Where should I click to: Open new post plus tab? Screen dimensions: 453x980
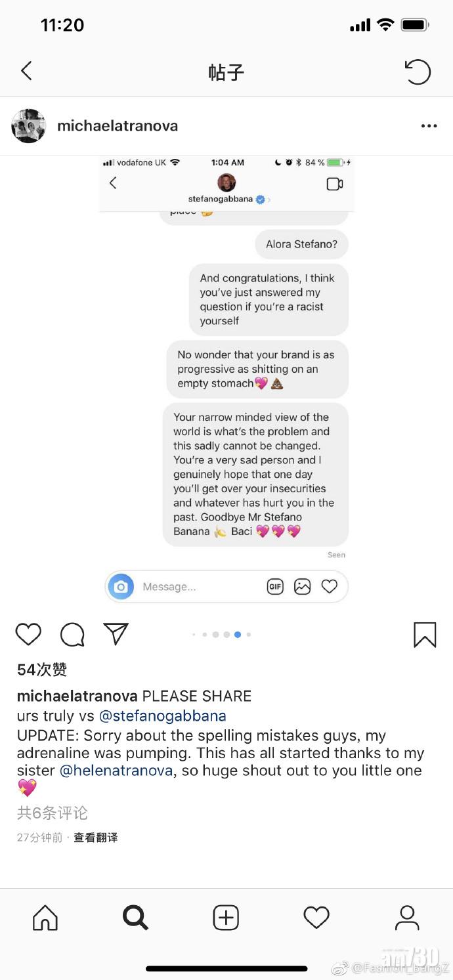click(226, 918)
